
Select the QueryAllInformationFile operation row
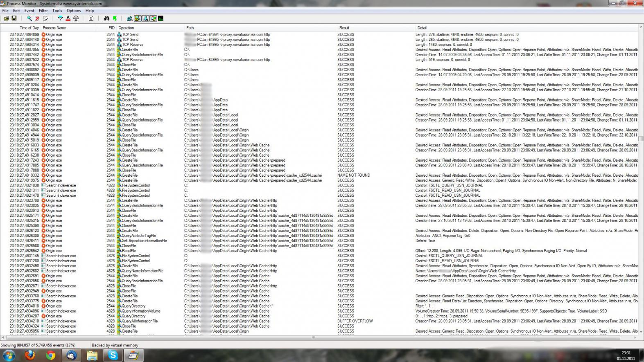319,321
